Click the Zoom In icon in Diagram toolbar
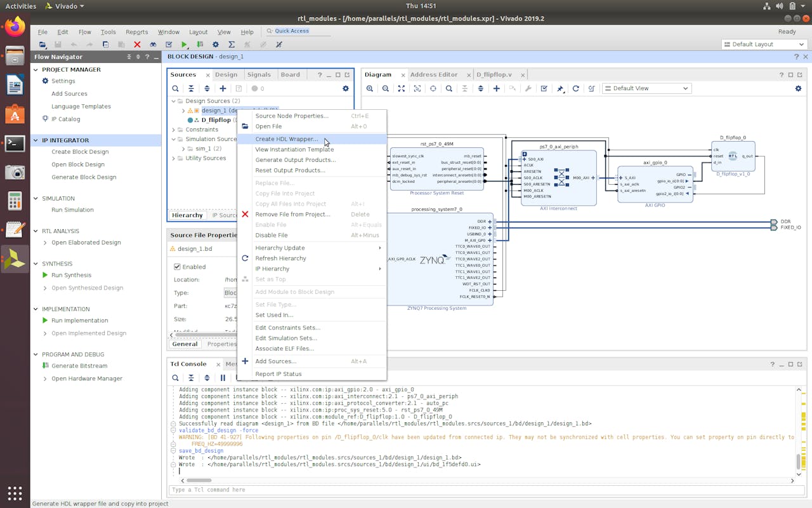This screenshot has width=812, height=508. [370, 89]
